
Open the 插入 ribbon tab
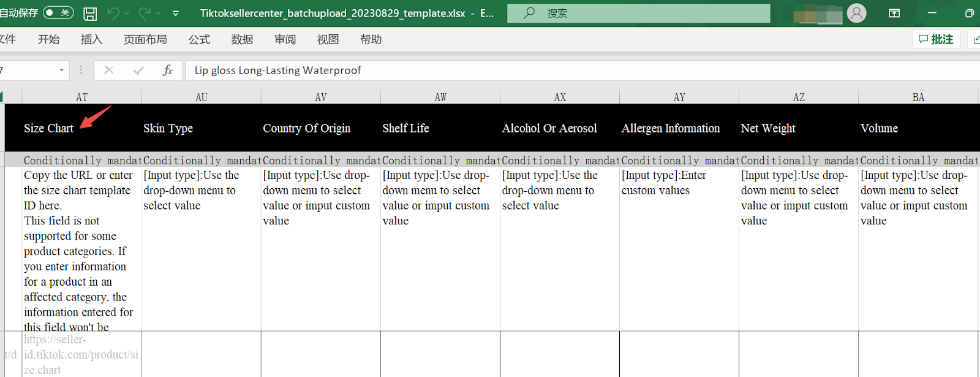pyautogui.click(x=91, y=39)
